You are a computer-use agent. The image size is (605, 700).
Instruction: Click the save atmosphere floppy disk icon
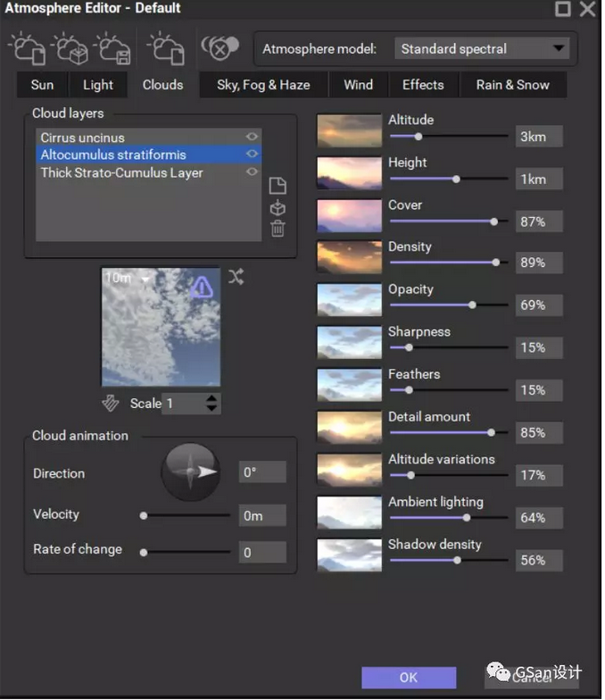click(x=112, y=48)
